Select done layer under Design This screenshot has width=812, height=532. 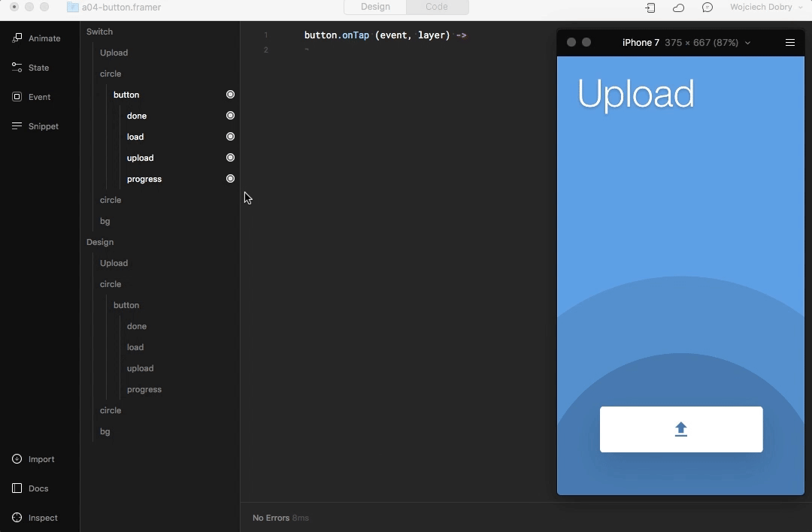137,327
